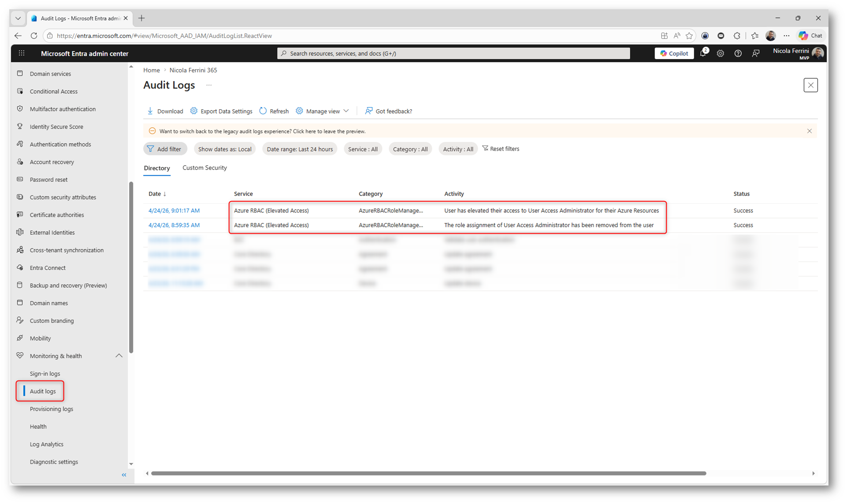Open notifications bell icon

[703, 53]
